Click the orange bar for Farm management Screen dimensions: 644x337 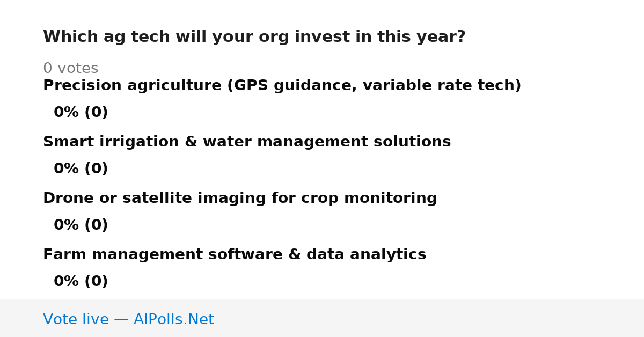pos(43,282)
